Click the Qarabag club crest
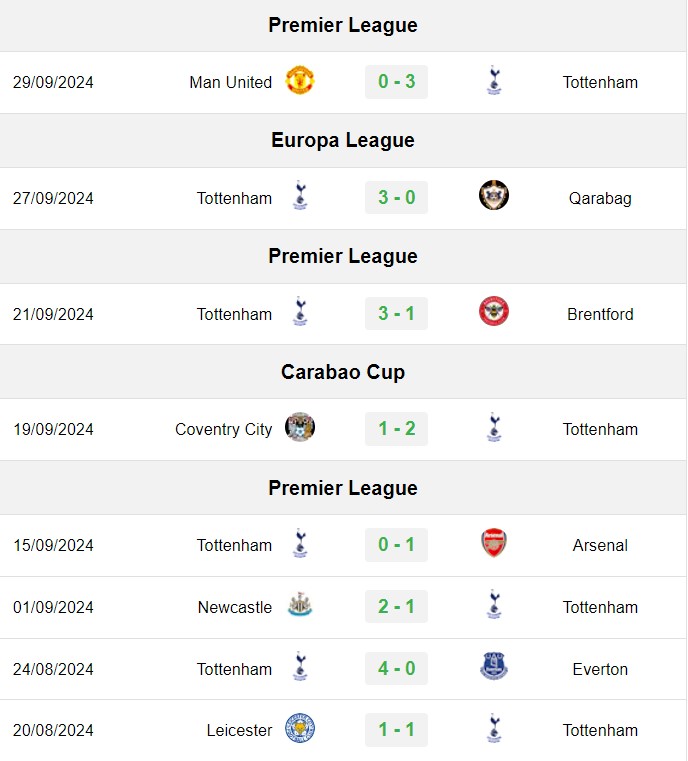The height and width of the screenshot is (761, 688). 494,195
